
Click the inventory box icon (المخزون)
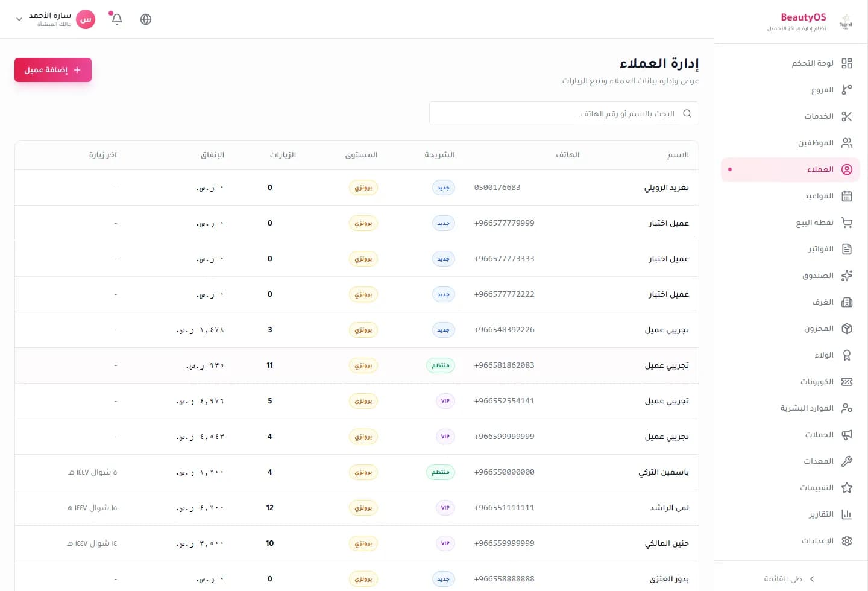[847, 329]
